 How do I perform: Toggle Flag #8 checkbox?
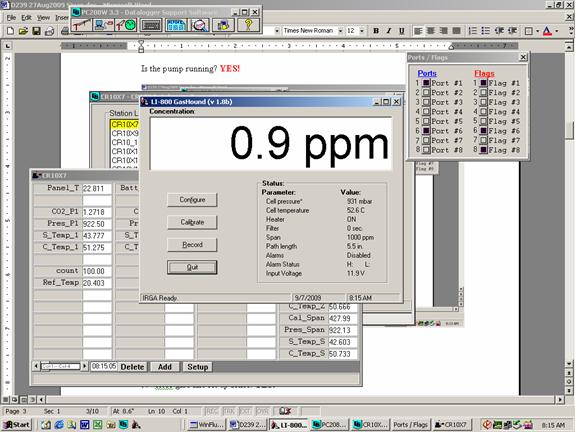pyautogui.click(x=484, y=150)
